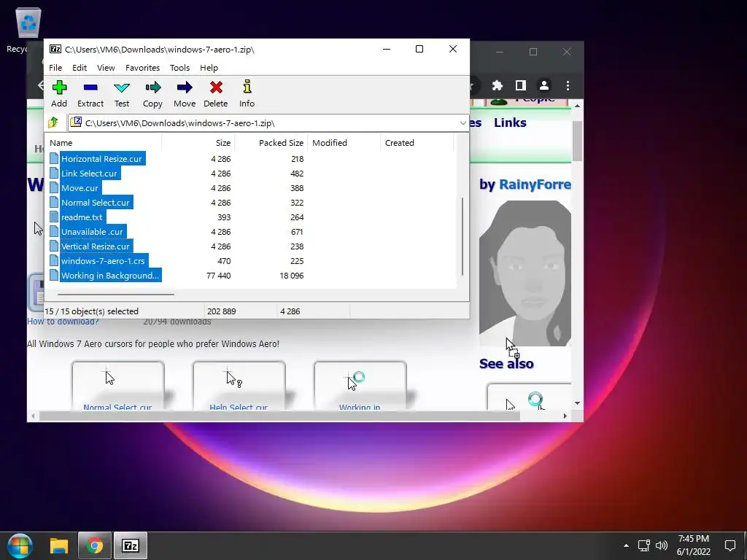
Task: Click the windows-7-aero-1.crs file icon
Action: coord(54,261)
